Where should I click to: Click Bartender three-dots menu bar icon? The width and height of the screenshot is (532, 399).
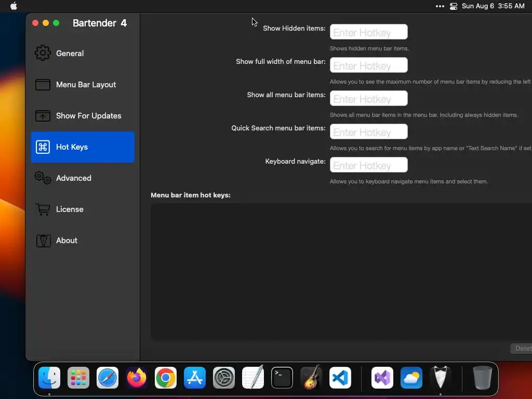coord(440,6)
